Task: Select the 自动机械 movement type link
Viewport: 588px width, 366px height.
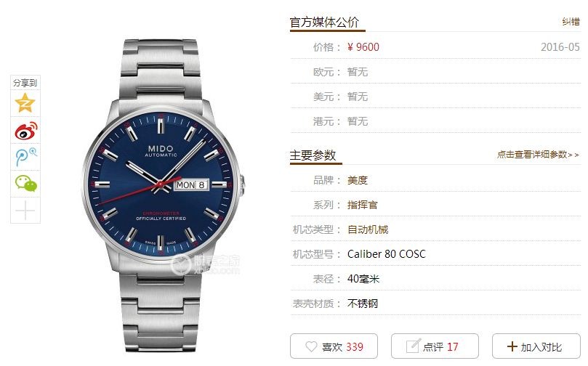Action: point(368,229)
